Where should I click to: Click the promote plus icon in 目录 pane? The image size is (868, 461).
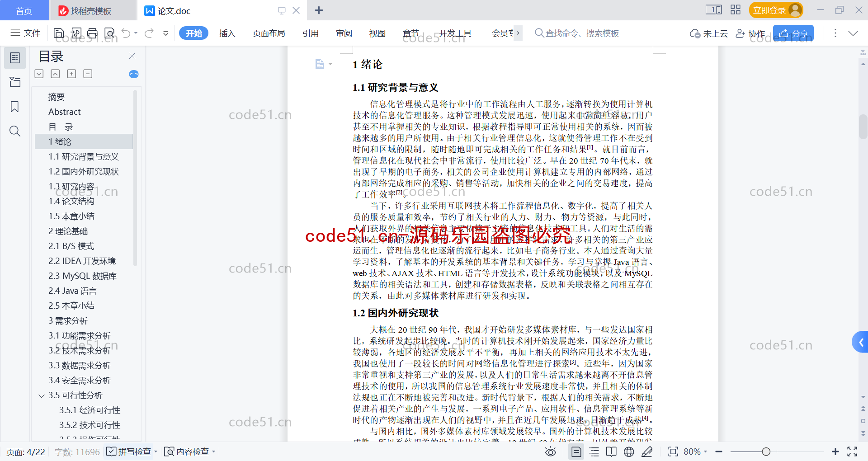pos(71,74)
